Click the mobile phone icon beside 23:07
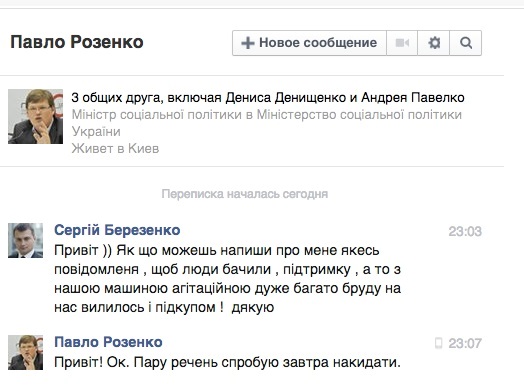This screenshot has width=524, height=388. pos(438,343)
